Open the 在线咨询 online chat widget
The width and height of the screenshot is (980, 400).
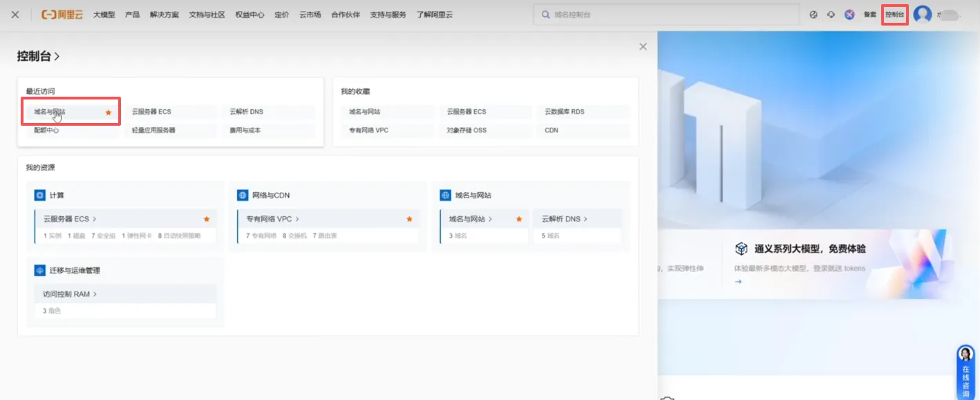965,373
